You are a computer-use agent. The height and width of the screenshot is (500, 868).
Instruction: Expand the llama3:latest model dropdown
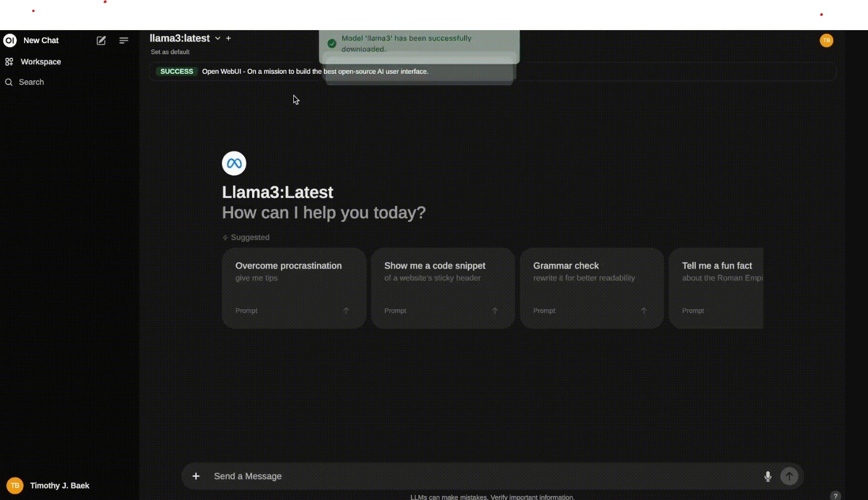click(x=218, y=39)
